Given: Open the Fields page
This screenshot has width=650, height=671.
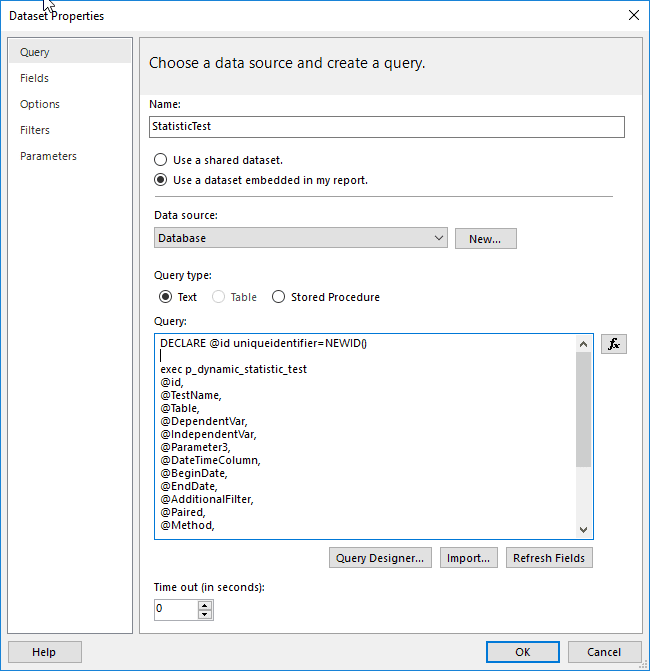Looking at the screenshot, I should click(35, 78).
